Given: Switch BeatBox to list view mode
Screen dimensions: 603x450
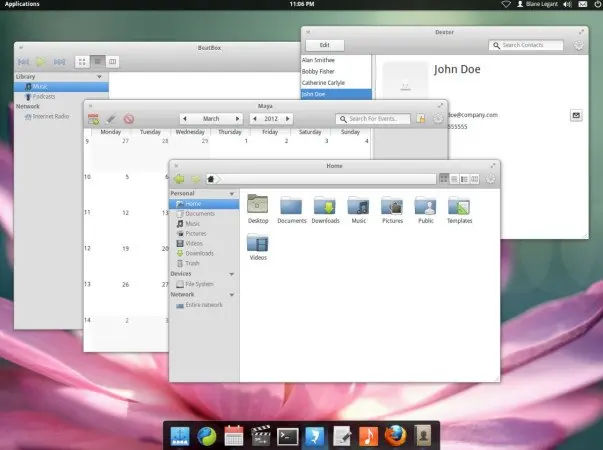Looking at the screenshot, I should coord(98,62).
